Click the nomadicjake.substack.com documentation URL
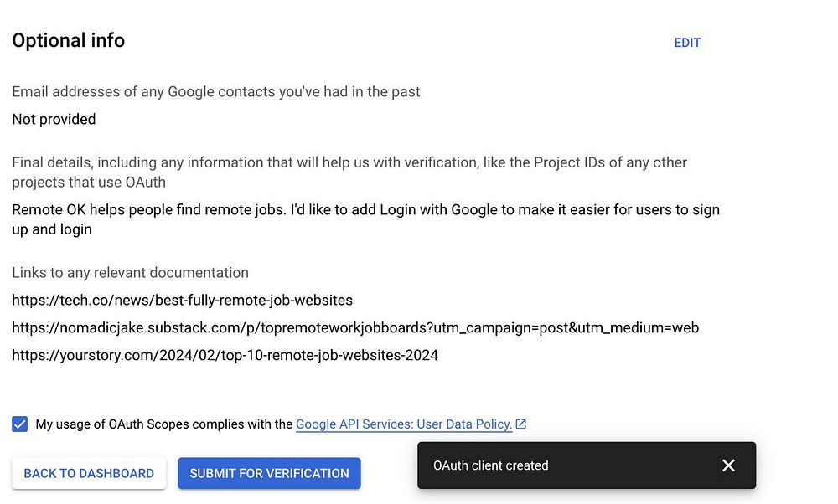 (x=355, y=327)
